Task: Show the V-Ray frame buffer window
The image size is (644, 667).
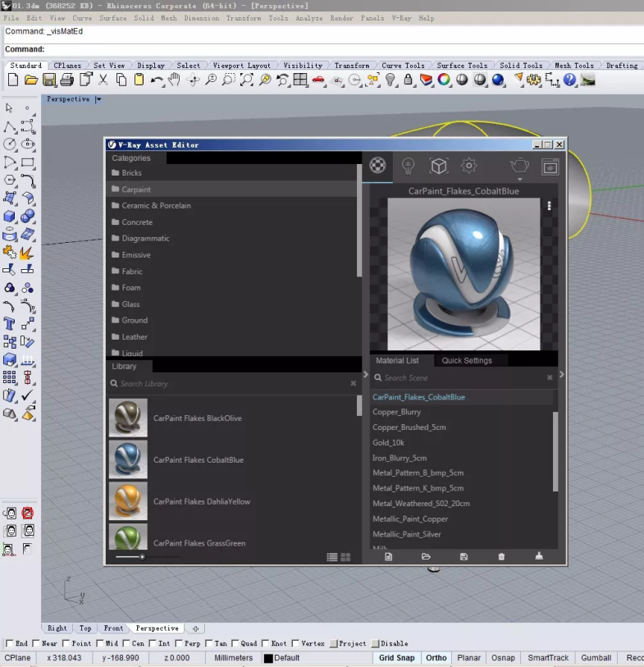Action: (550, 167)
